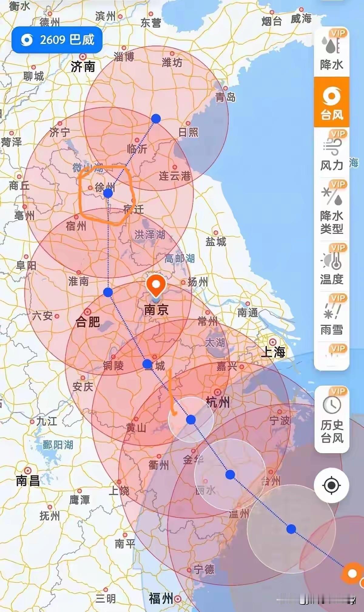Open the 温度 temperature layer

332,267
